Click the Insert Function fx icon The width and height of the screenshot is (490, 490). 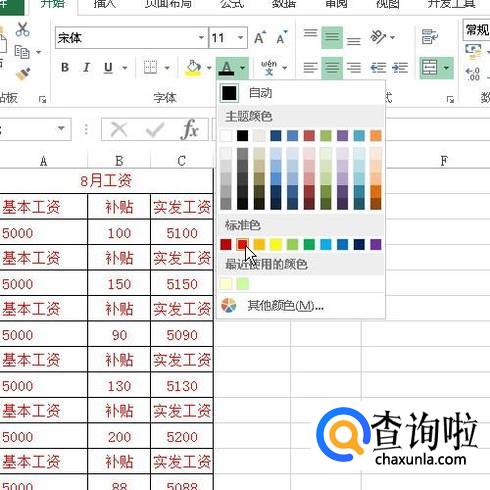pos(190,129)
